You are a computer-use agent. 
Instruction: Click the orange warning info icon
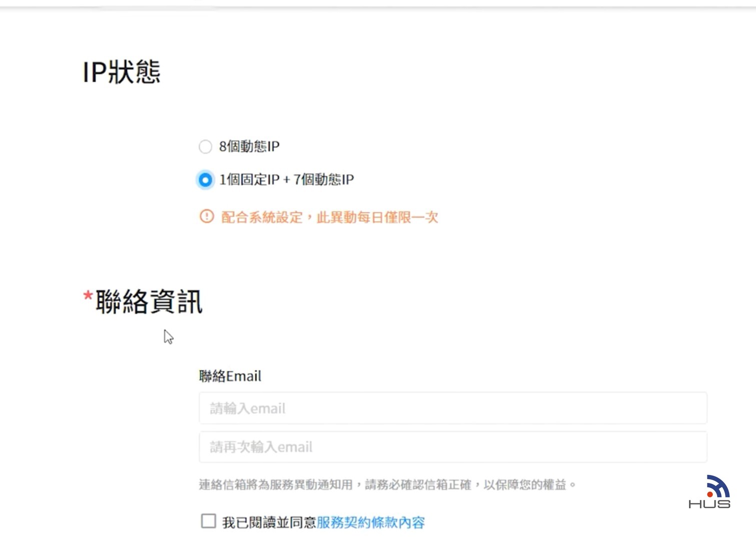(207, 216)
